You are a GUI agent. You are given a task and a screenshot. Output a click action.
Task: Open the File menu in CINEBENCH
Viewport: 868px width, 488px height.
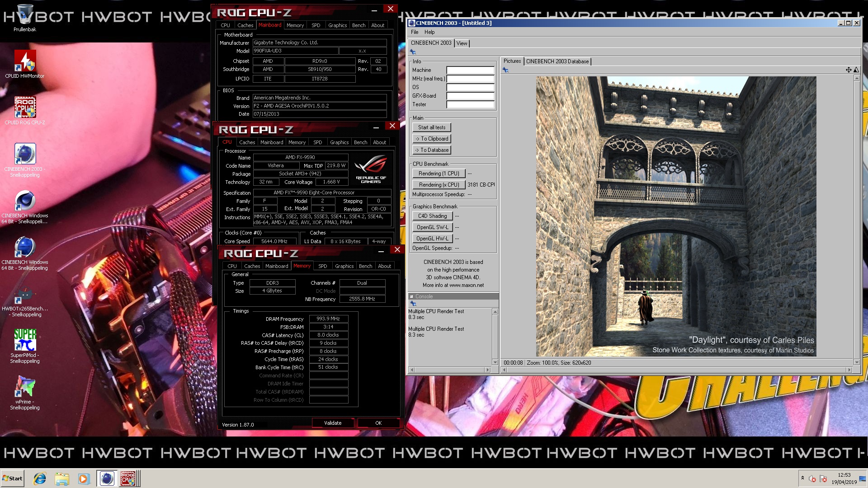coord(415,32)
